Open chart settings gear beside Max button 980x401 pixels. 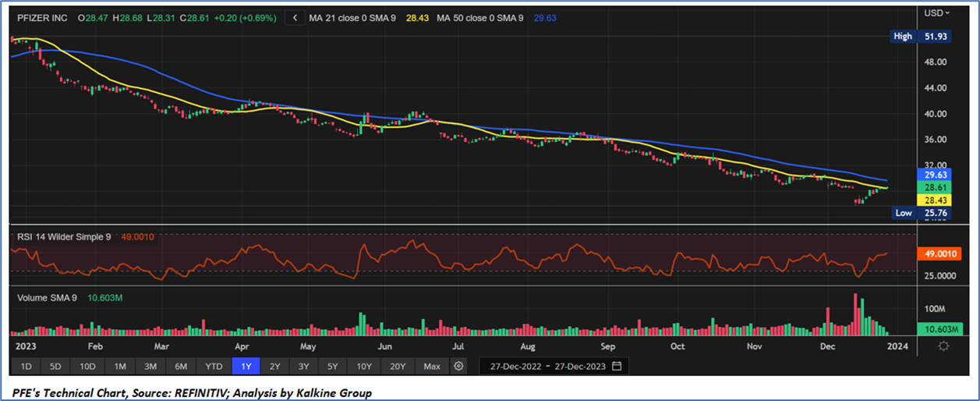458,366
